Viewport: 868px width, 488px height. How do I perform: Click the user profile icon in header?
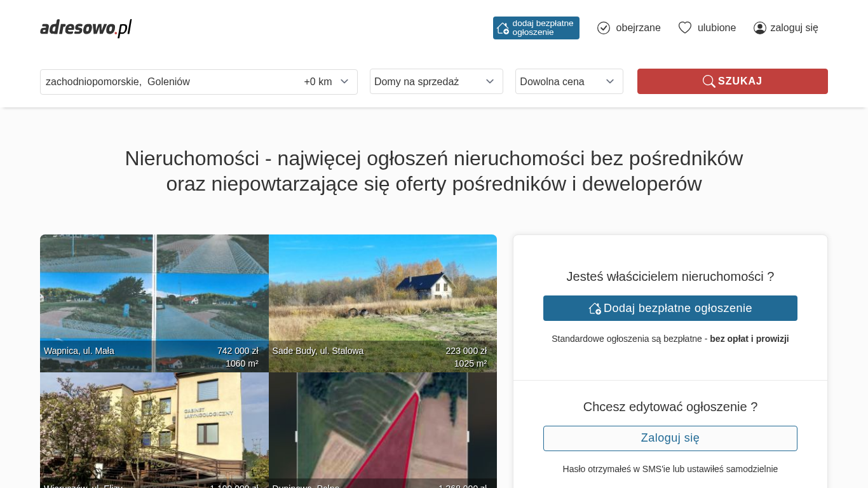point(760,28)
